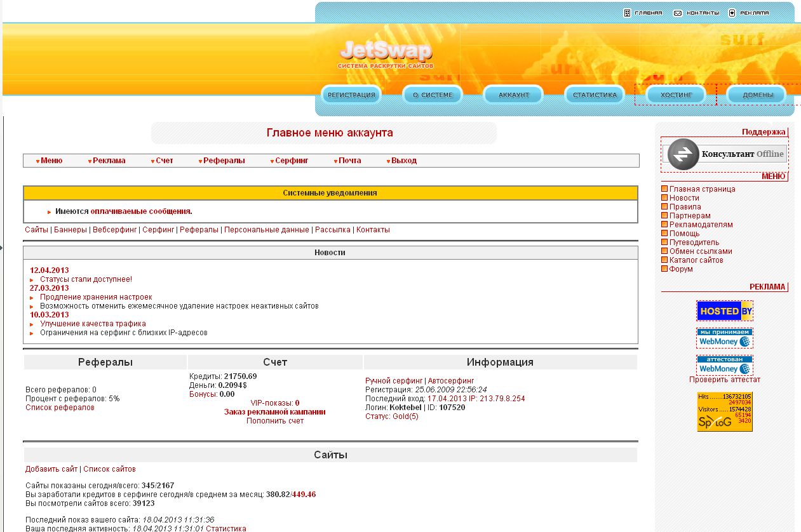The width and height of the screenshot is (801, 532).
Task: Expand the Меню dropdown in account bar
Action: 50,161
